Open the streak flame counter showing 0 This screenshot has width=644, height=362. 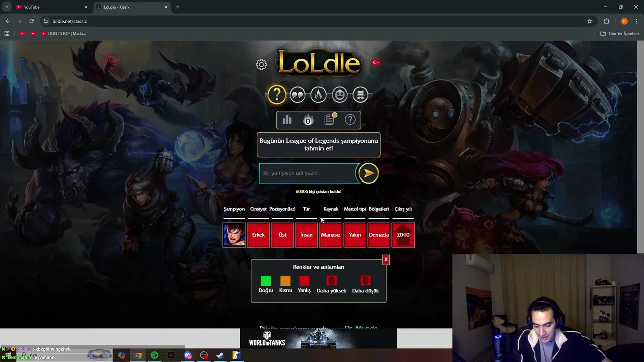click(x=308, y=120)
